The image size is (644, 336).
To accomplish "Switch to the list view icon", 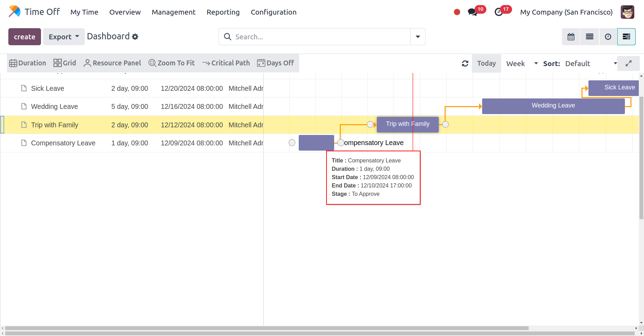I will pyautogui.click(x=589, y=37).
